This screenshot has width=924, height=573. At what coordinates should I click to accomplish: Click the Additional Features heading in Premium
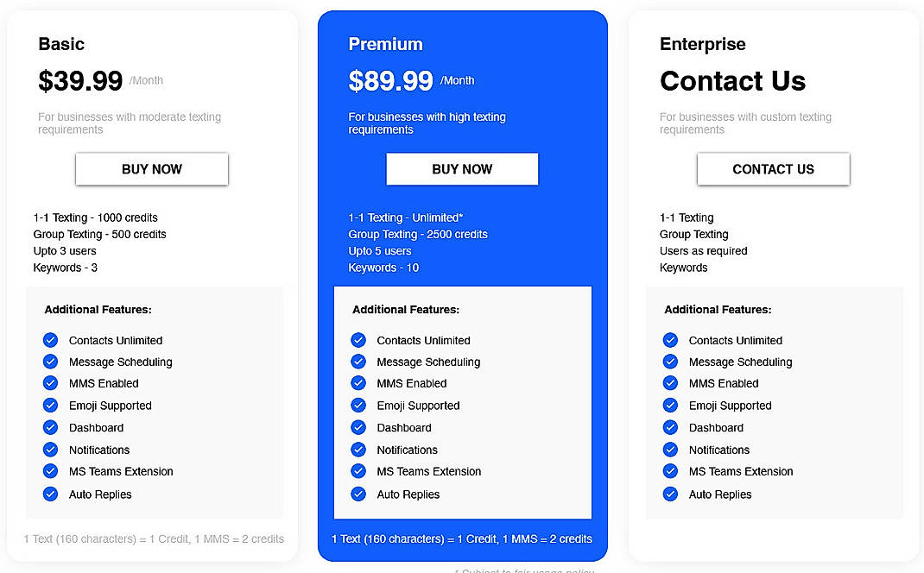coord(408,309)
